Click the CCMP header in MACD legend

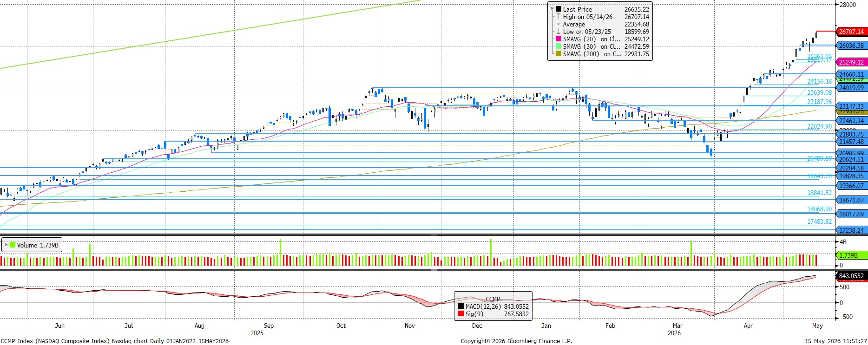(x=493, y=299)
